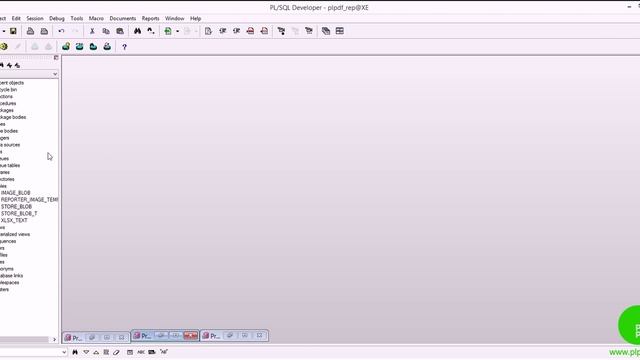Click the Save floppy disk icon
This screenshot has width=640, height=360.
click(13, 31)
